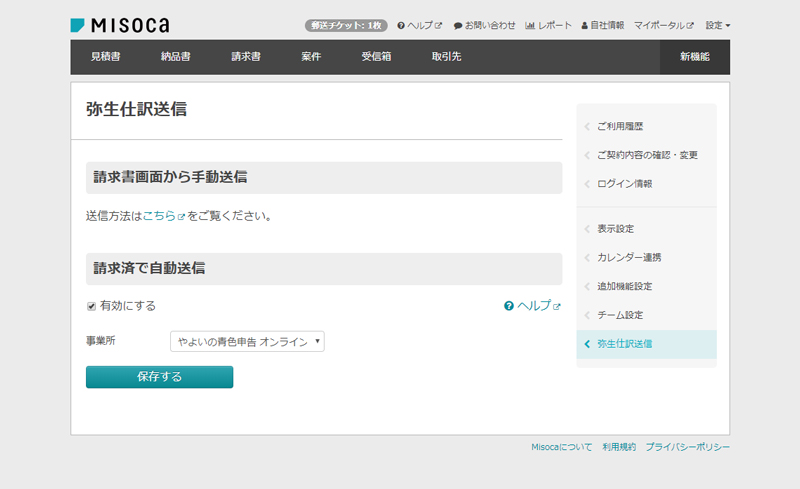Open 自社情報 company info
This screenshot has width=800, height=489.
(x=603, y=26)
